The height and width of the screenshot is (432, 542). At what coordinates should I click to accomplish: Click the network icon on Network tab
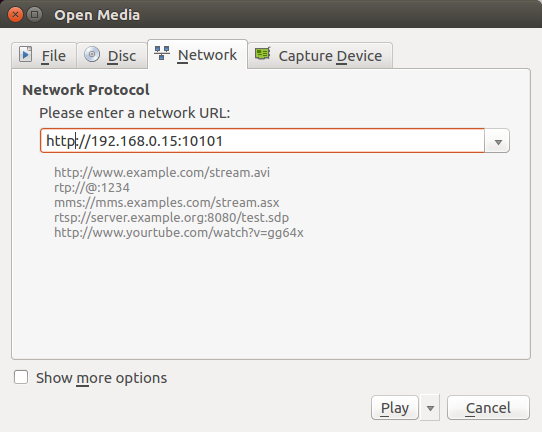tap(162, 53)
